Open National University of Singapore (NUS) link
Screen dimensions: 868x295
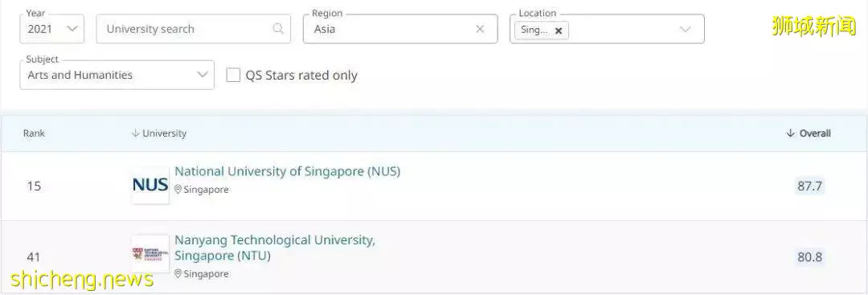tap(287, 171)
